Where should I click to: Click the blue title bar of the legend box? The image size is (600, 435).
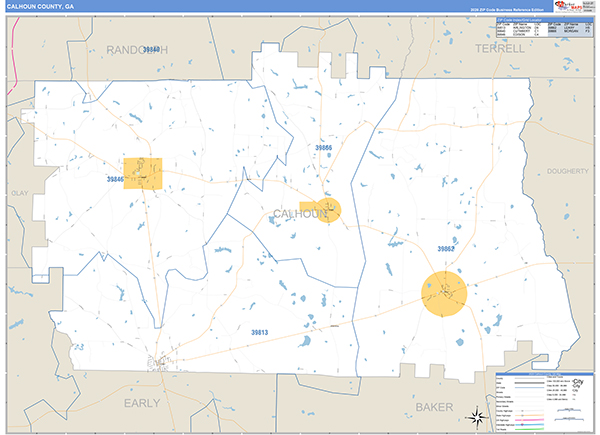coord(544,374)
